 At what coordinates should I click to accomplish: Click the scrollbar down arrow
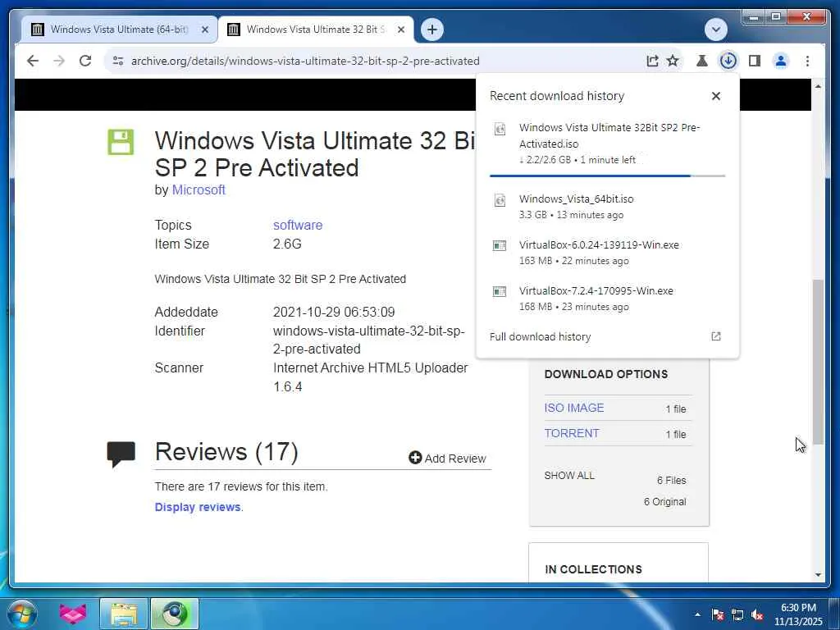[x=818, y=574]
